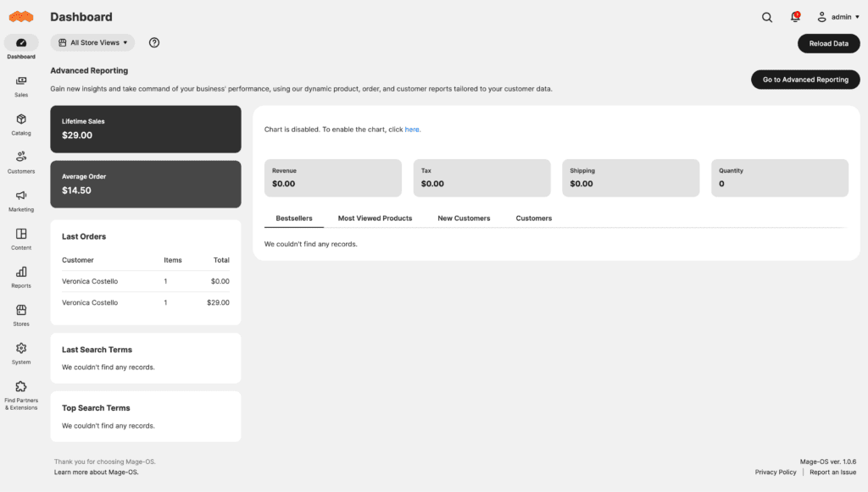Open the New Customers tab

click(464, 218)
